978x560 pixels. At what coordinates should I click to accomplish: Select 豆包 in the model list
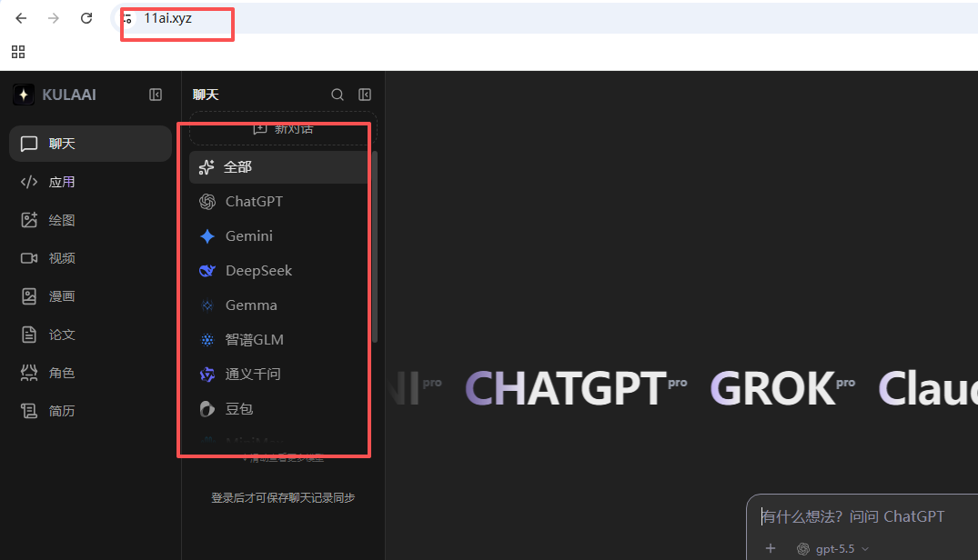[280, 408]
